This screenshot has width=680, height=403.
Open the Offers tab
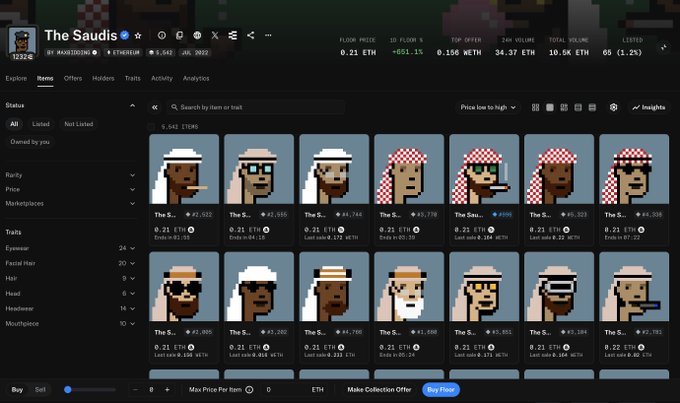[x=73, y=79]
